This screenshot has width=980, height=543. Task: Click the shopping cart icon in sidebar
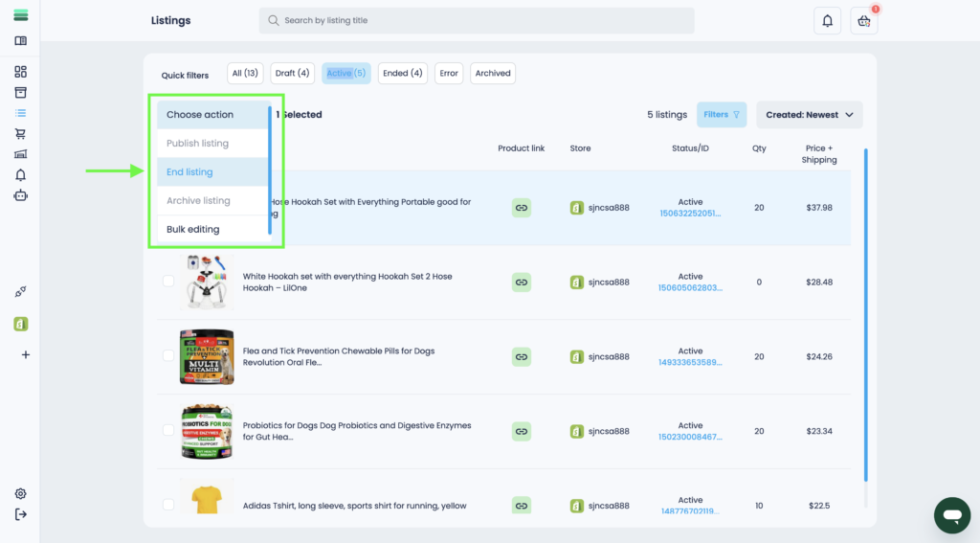[x=20, y=133]
